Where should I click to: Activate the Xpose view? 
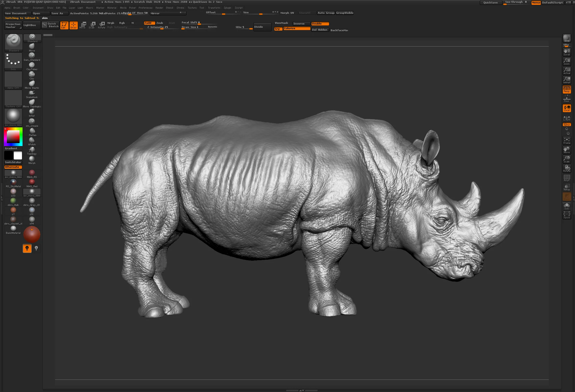pos(567,215)
